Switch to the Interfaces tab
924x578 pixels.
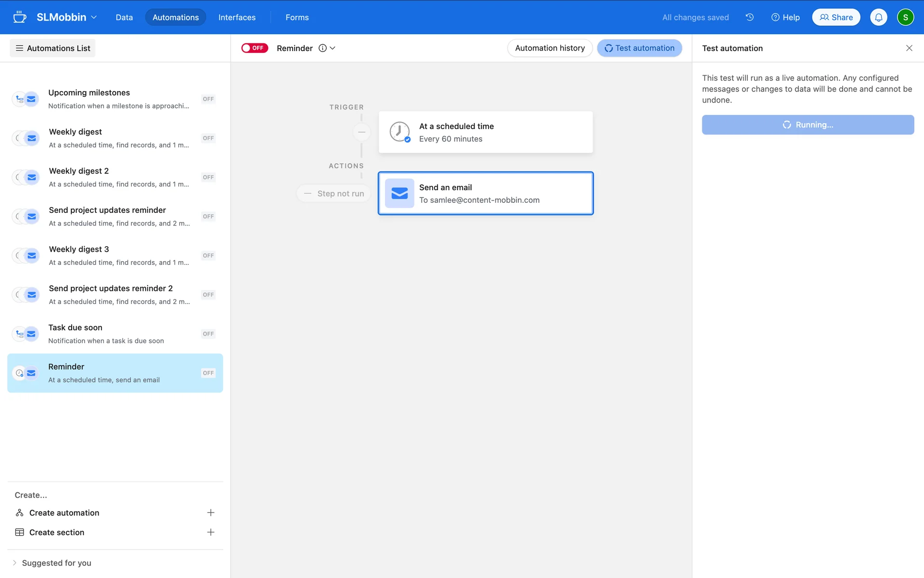click(237, 17)
